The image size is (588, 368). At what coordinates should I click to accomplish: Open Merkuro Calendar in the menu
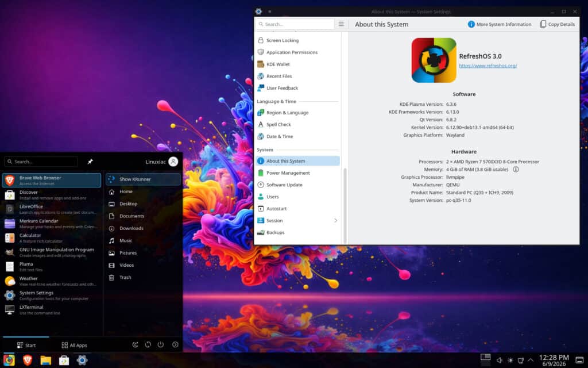pyautogui.click(x=52, y=224)
